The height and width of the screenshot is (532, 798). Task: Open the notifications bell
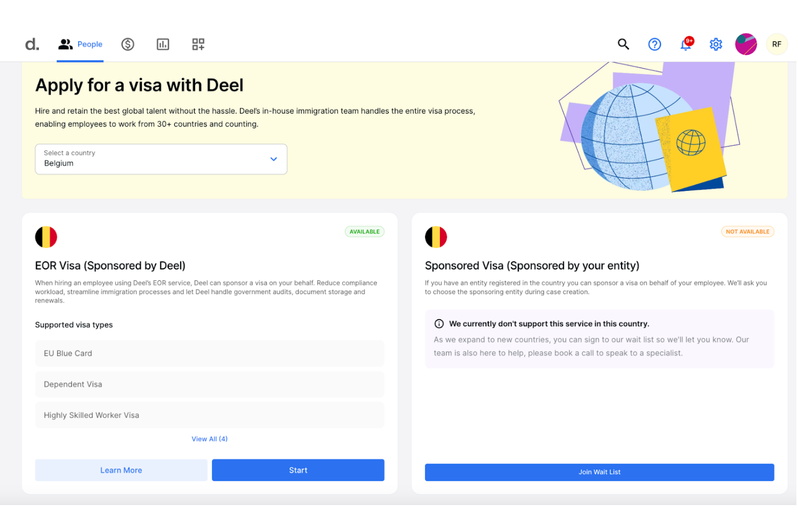click(686, 44)
